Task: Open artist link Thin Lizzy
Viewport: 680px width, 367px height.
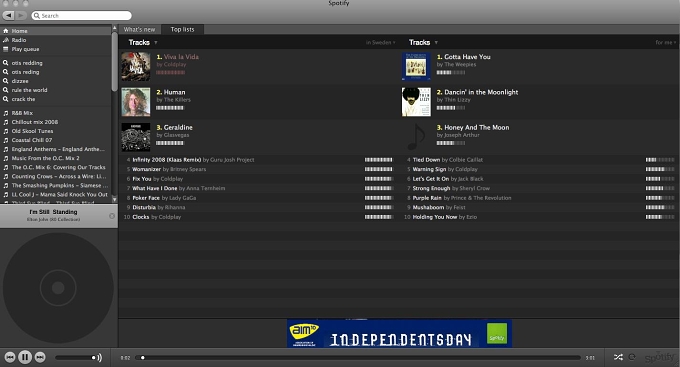Action: pyautogui.click(x=458, y=100)
